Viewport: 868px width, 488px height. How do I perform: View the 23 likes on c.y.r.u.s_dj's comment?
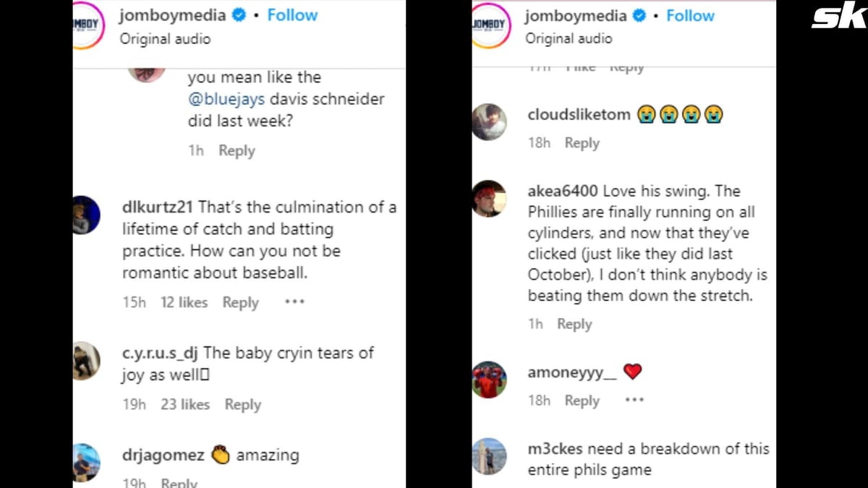click(185, 404)
